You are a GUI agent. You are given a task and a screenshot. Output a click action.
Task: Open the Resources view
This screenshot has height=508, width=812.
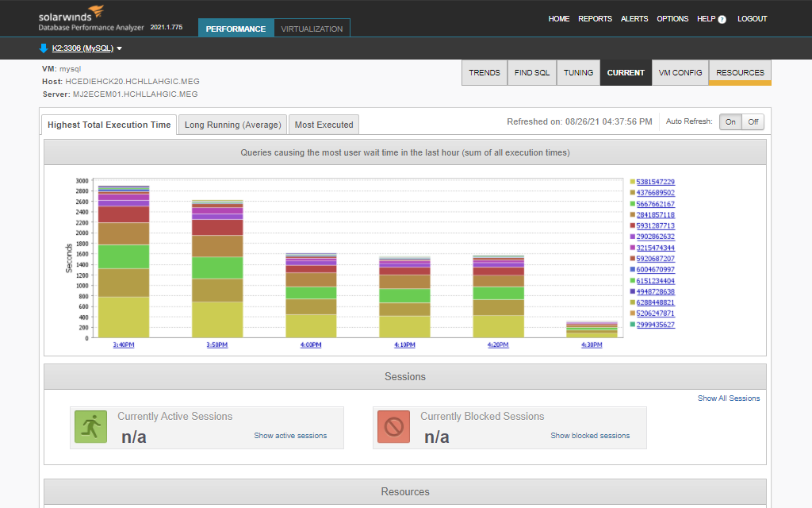tap(740, 72)
